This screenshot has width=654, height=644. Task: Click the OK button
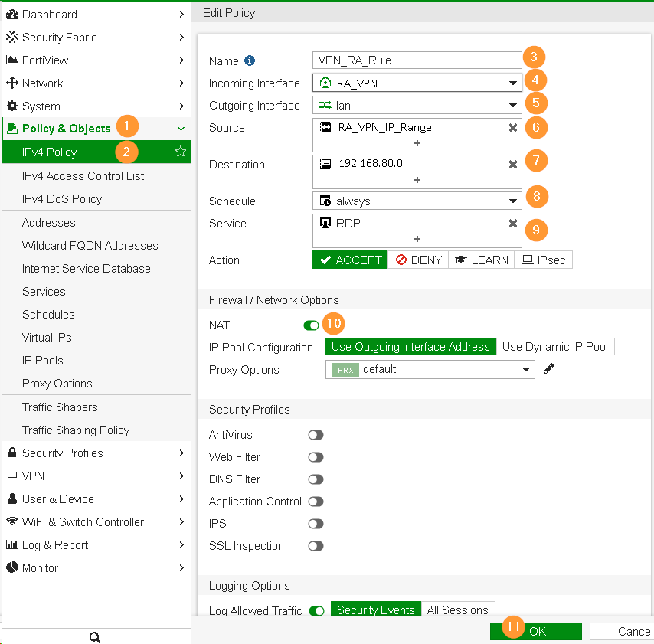[x=536, y=631]
